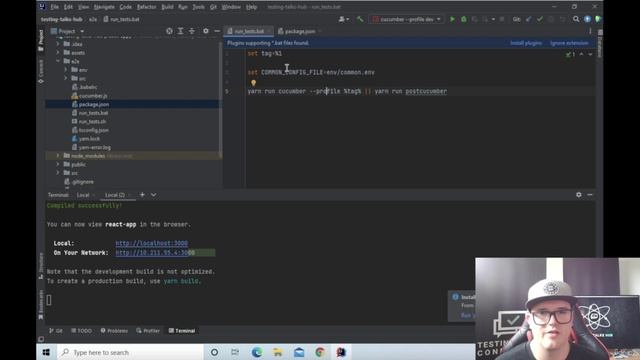Click the yellow intention lightbulb in editor
640x360 pixels.
pyautogui.click(x=253, y=83)
